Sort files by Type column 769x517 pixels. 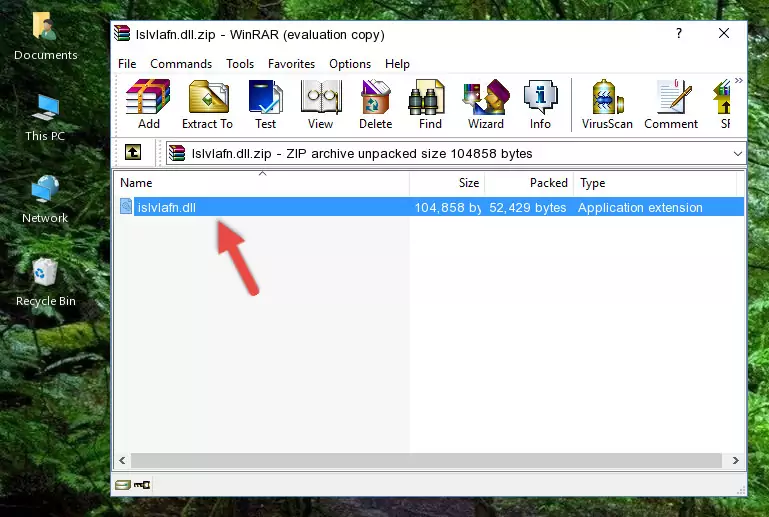tap(655, 183)
